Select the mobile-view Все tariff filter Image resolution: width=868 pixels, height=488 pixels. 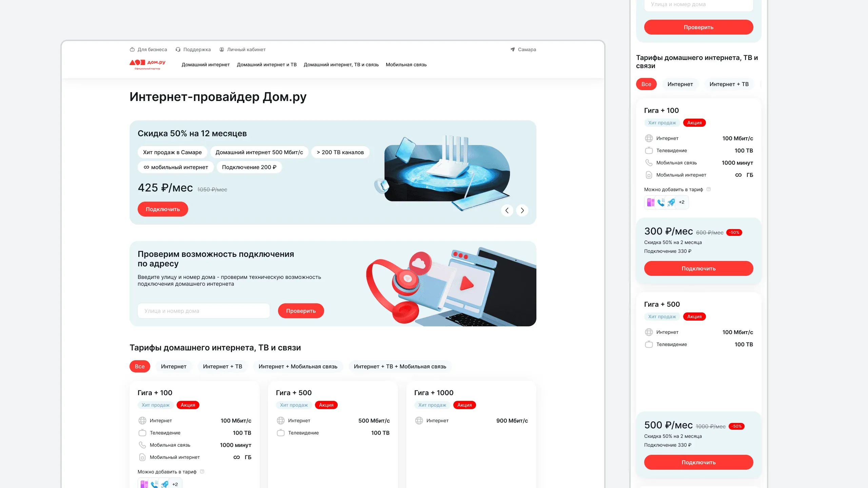(646, 84)
